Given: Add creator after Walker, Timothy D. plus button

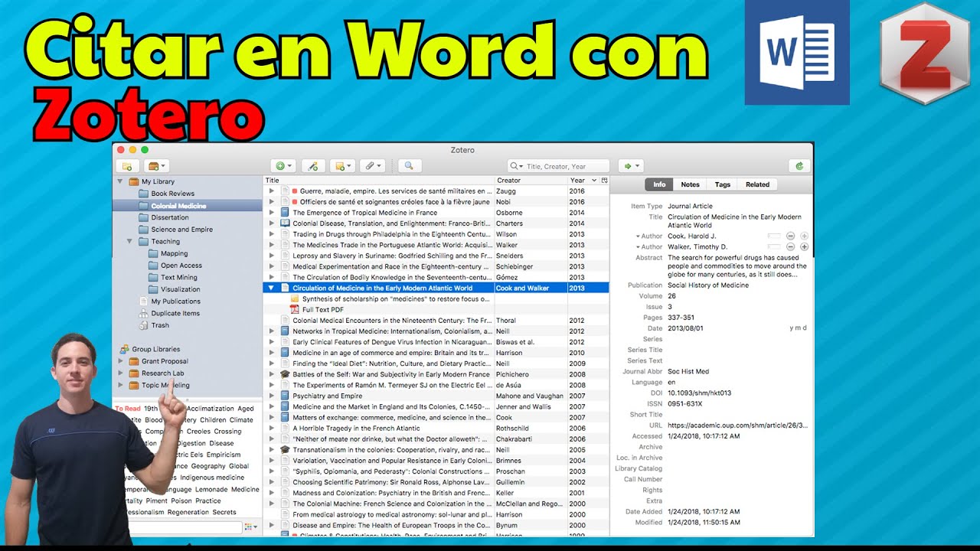Looking at the screenshot, I should pos(804,247).
